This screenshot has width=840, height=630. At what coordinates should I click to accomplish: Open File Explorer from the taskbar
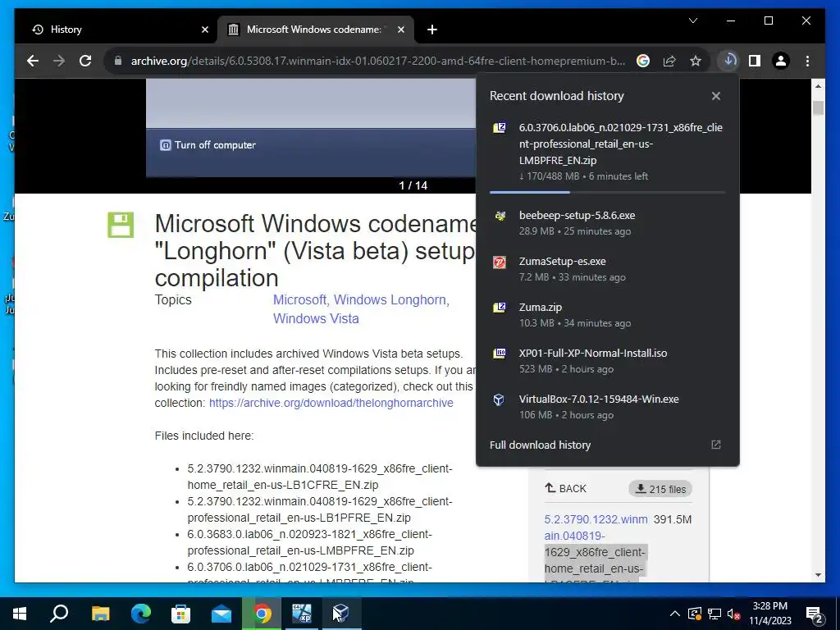(100, 614)
